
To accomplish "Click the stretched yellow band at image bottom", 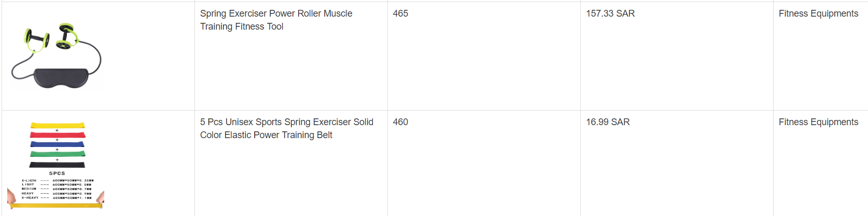I will (56, 206).
